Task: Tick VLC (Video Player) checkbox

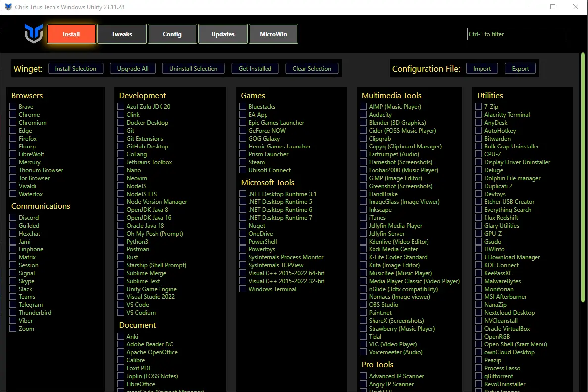Action: (363, 344)
